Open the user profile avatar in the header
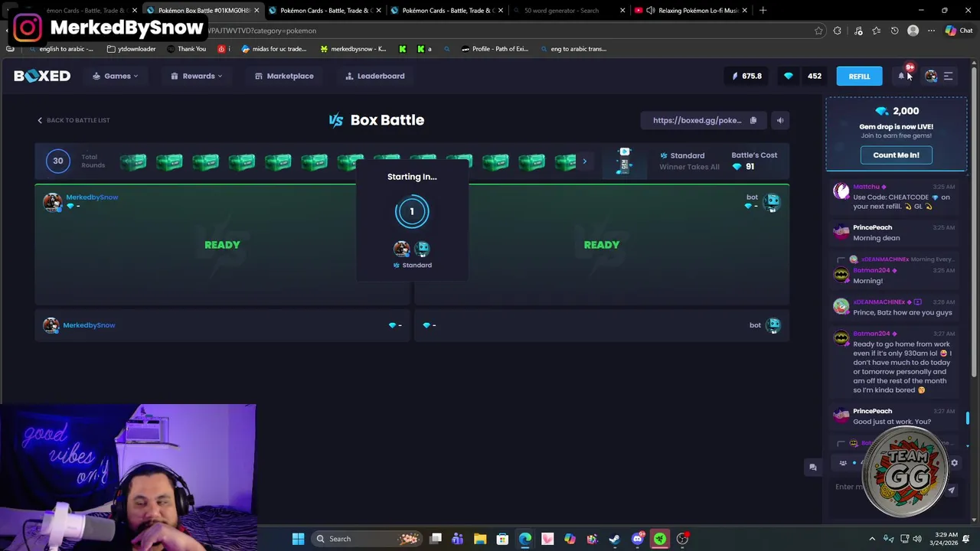 coord(931,76)
